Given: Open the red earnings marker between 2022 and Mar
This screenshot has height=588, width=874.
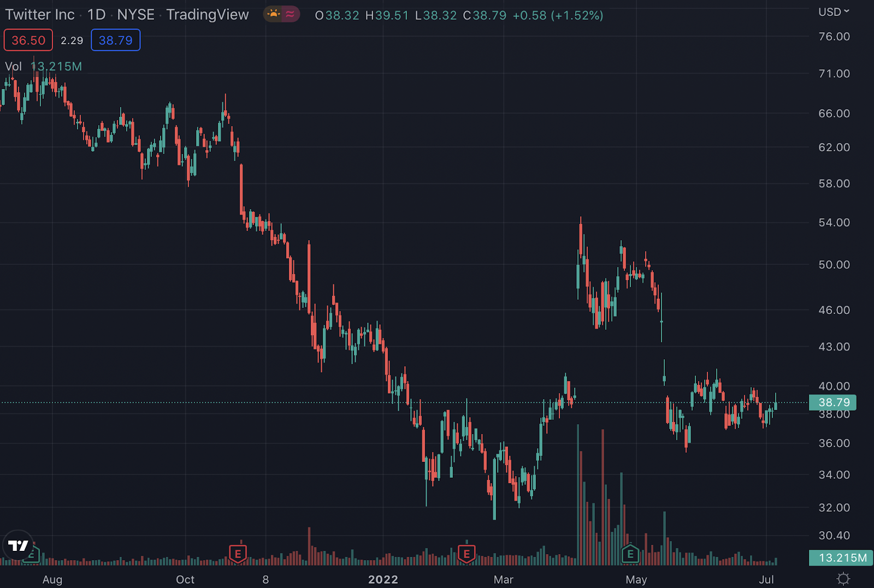Looking at the screenshot, I should coord(466,554).
